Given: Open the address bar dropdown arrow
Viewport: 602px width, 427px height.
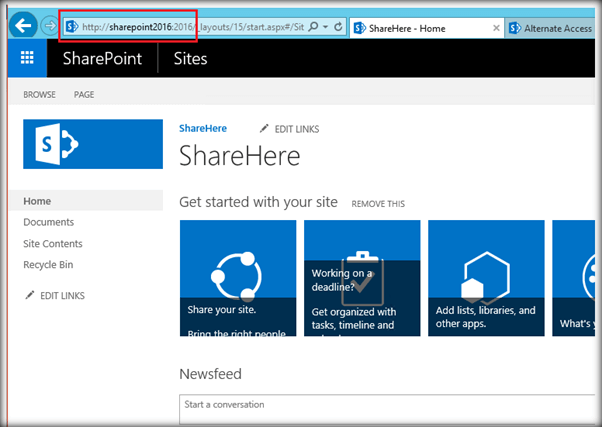Looking at the screenshot, I should [326, 27].
